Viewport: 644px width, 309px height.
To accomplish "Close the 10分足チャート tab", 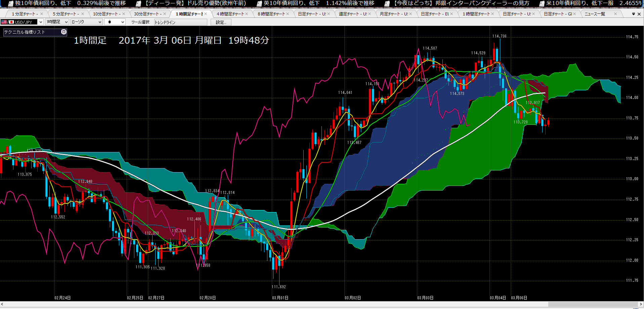I will [124, 14].
